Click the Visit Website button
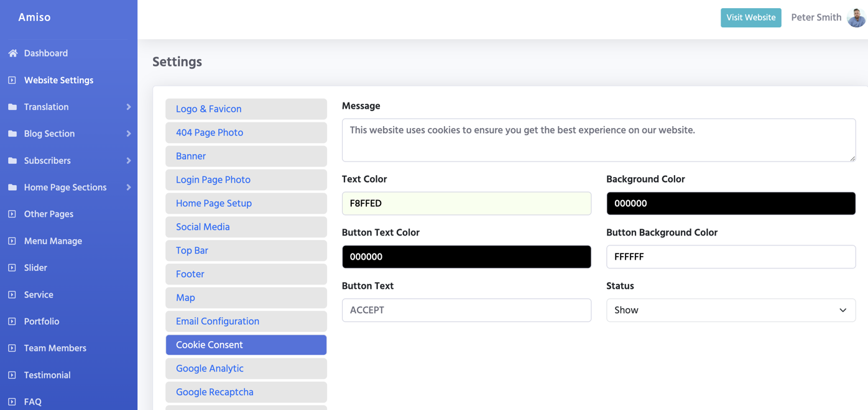This screenshot has width=868, height=410. [x=750, y=17]
